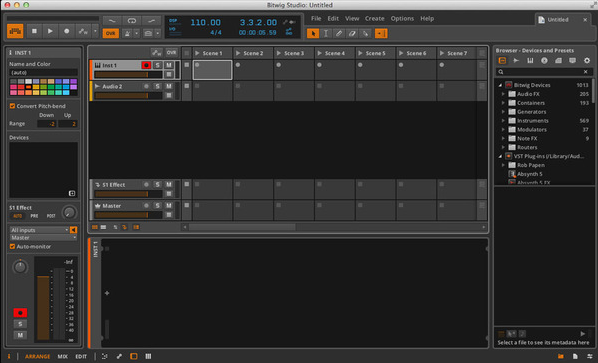Switch to the EDIT view

81,357
